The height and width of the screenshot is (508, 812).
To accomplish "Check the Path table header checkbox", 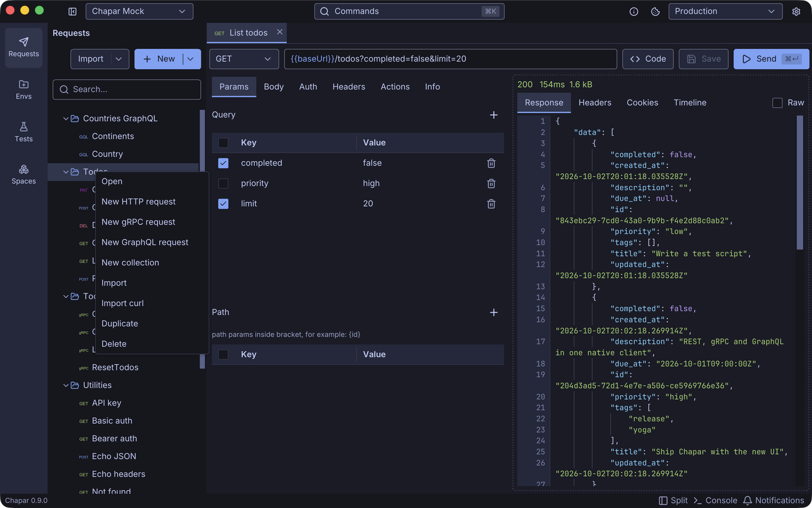I will (x=223, y=355).
